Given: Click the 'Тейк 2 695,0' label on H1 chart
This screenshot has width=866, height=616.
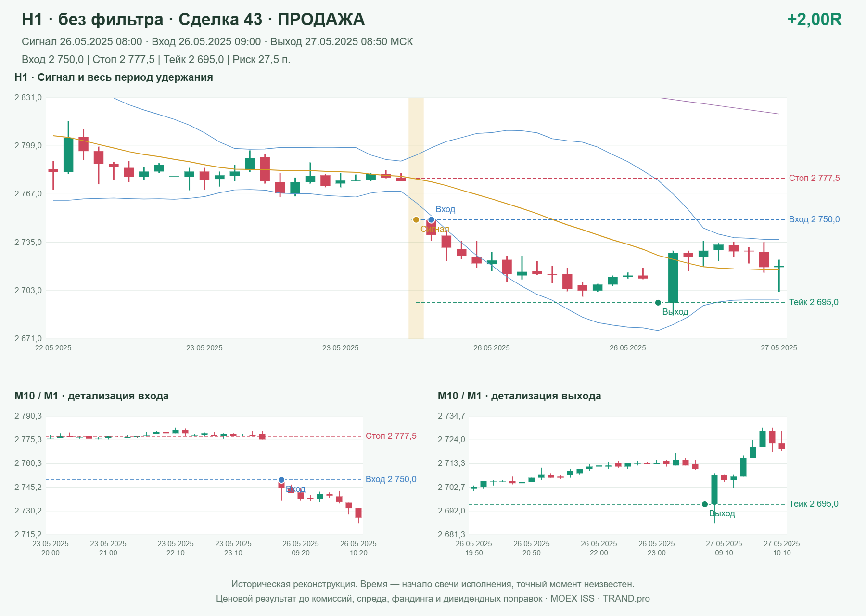Looking at the screenshot, I should (x=814, y=302).
